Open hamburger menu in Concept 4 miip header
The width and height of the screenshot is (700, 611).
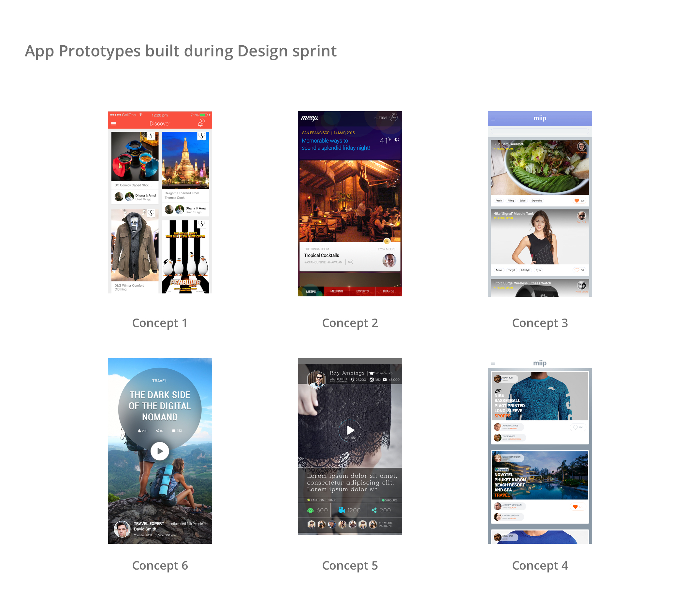493,363
